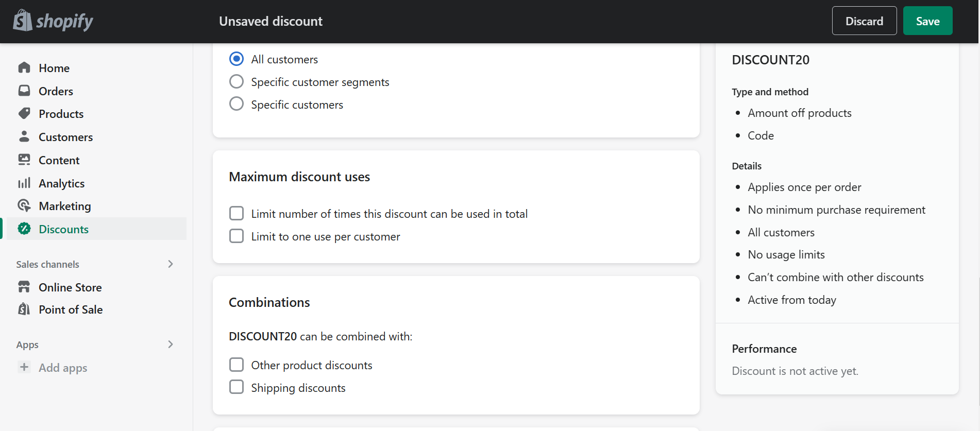Viewport: 980px width, 431px height.
Task: Choose the Specific customers radio option
Action: pos(236,104)
